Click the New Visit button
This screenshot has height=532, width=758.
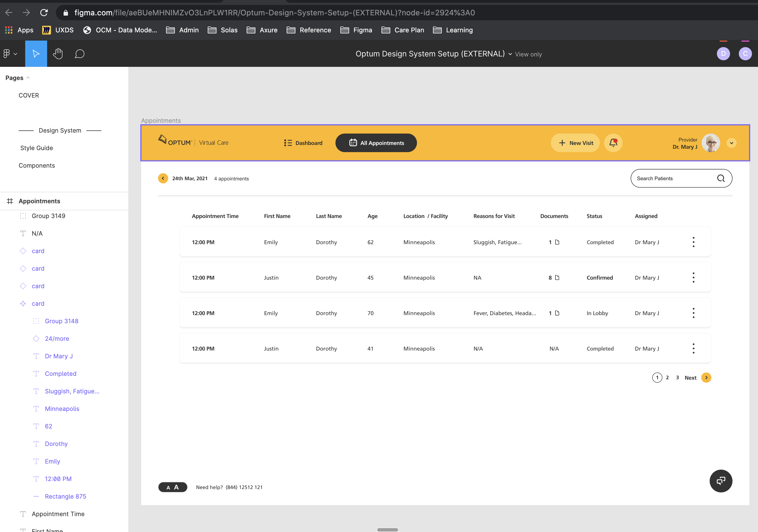tap(575, 142)
